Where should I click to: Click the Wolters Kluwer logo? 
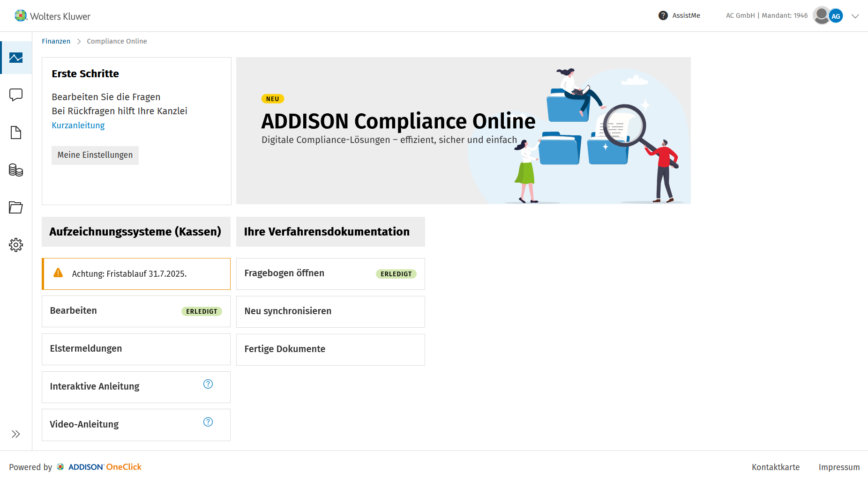click(x=52, y=16)
